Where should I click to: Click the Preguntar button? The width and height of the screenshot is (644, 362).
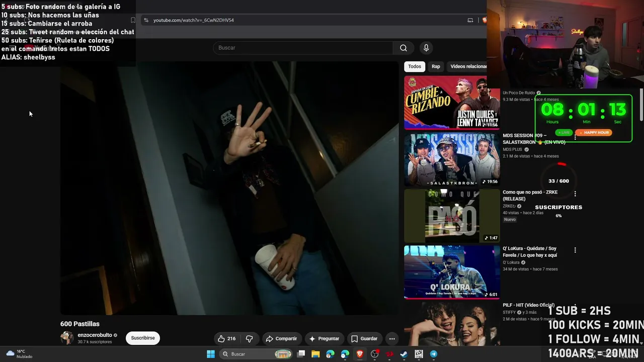tap(324, 338)
